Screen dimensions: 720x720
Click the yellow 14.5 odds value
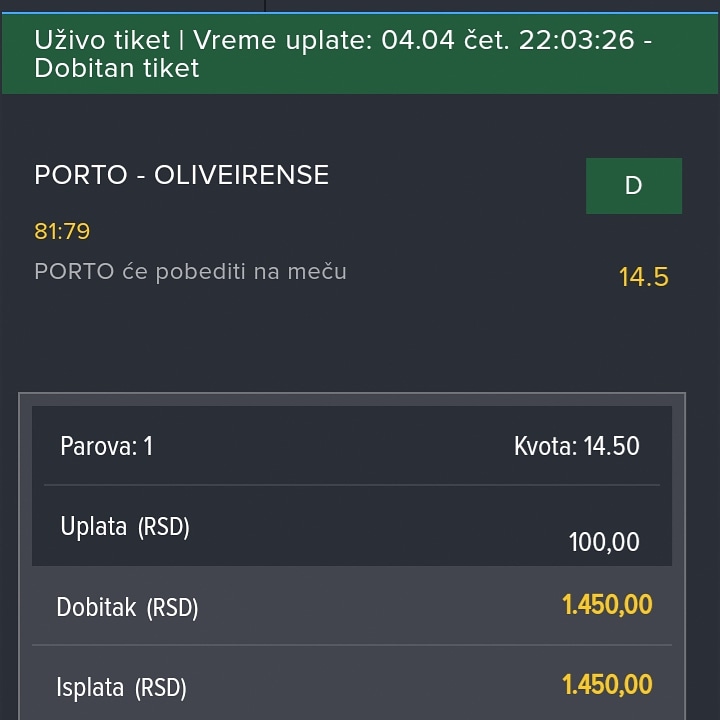pyautogui.click(x=643, y=277)
